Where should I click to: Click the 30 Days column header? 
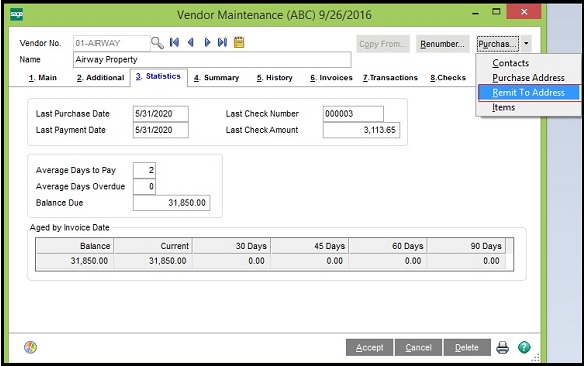232,246
